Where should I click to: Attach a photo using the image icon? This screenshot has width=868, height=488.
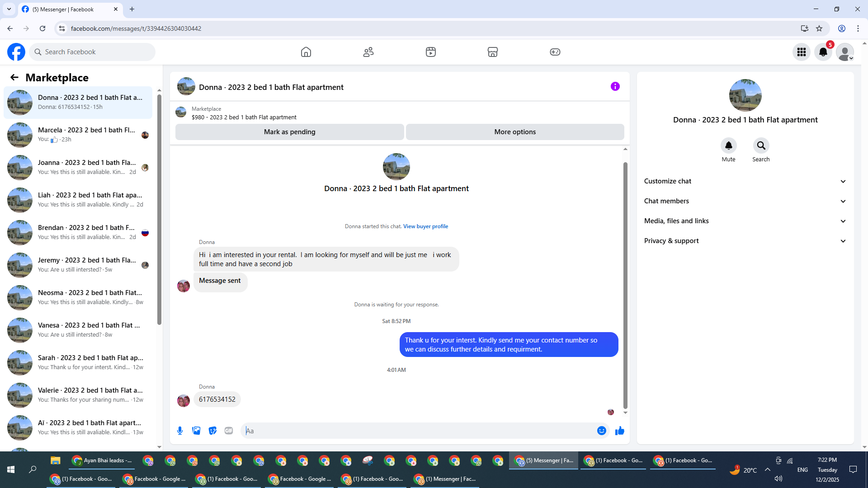pos(196,431)
